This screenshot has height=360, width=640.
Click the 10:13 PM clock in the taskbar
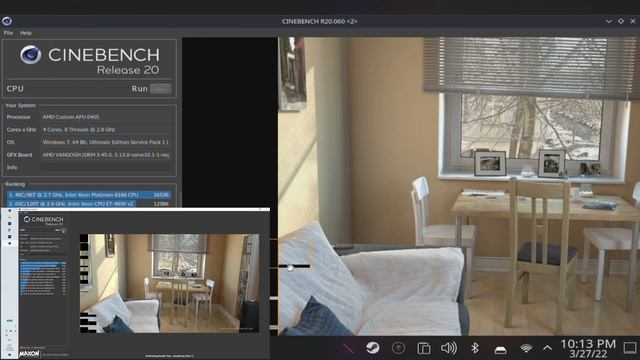click(x=588, y=344)
